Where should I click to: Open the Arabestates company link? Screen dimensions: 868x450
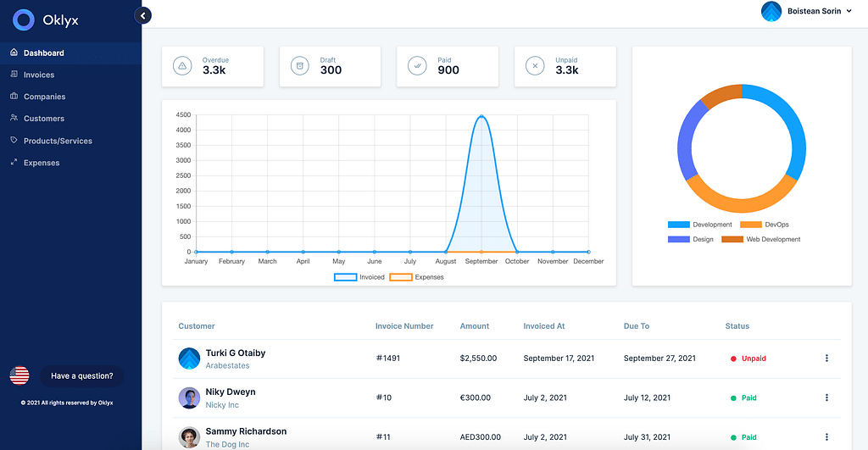[228, 366]
